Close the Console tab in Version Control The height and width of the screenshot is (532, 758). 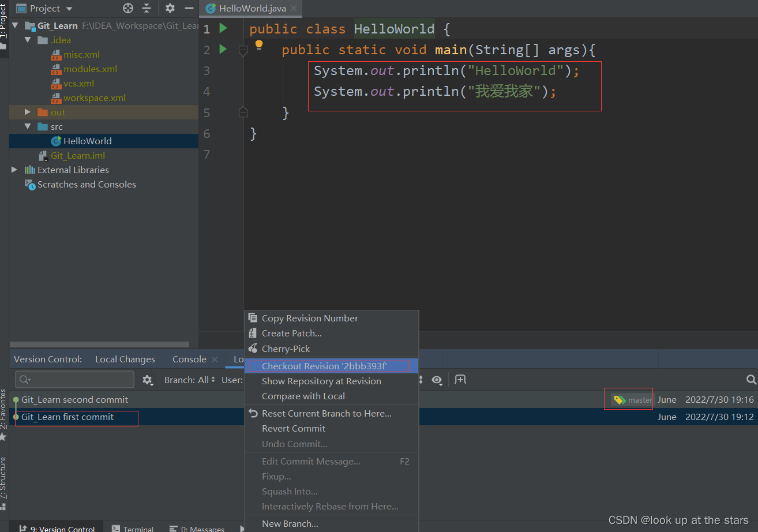point(215,359)
